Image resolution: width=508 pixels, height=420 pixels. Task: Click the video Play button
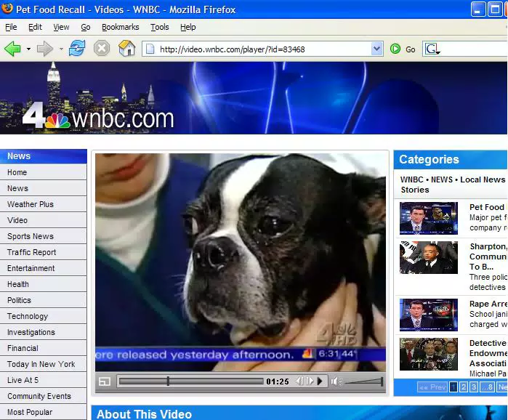coord(320,381)
